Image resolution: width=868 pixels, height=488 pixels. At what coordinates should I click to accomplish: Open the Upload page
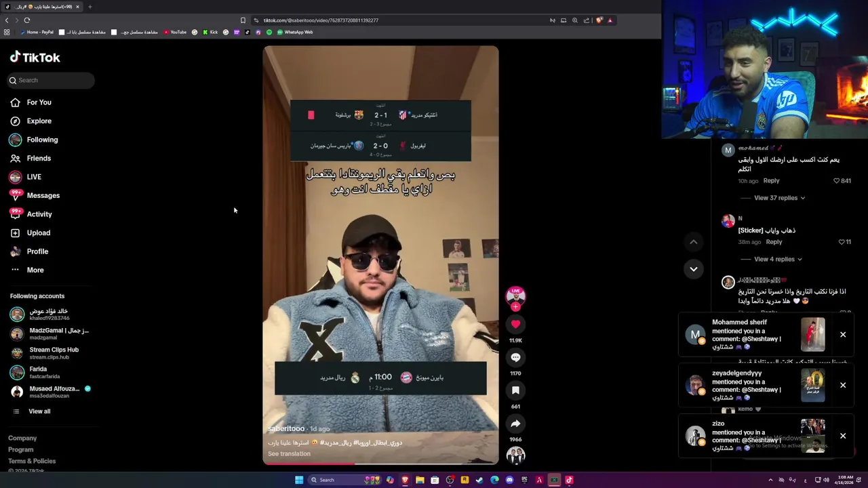click(31, 232)
